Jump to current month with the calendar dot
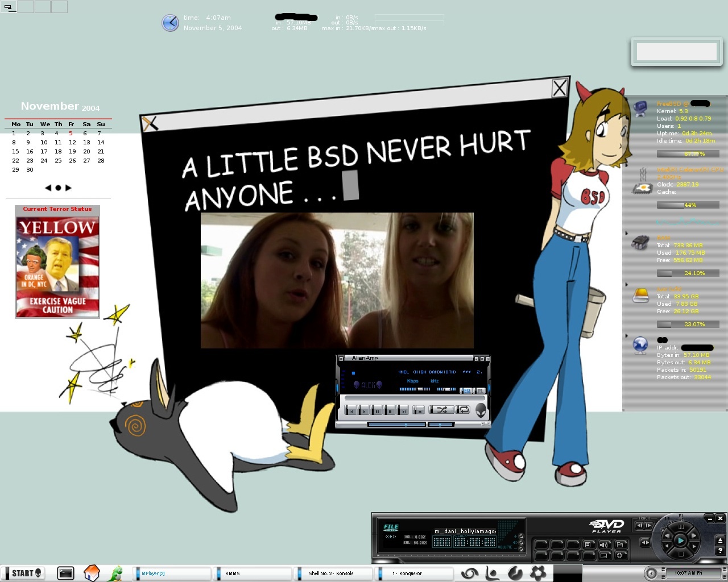728x582 pixels. click(58, 188)
